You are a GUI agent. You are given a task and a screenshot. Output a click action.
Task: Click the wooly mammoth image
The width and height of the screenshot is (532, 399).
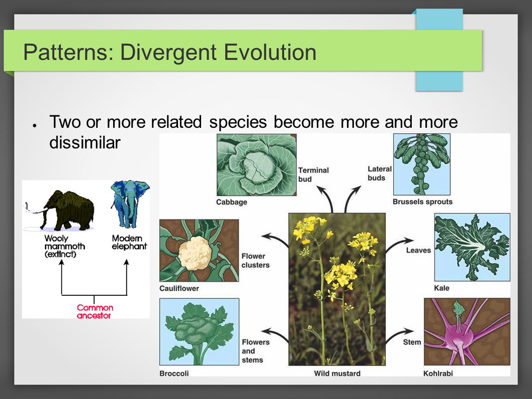coord(60,210)
